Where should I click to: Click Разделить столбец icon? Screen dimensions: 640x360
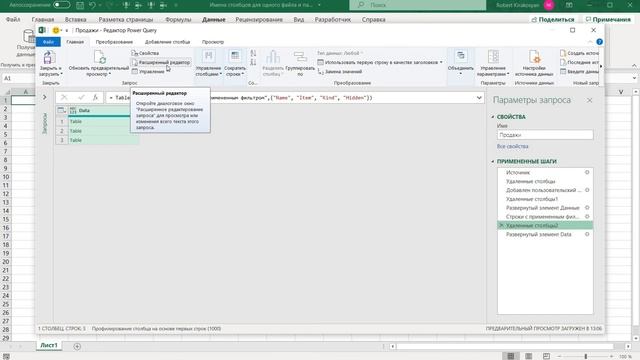pos(273,58)
